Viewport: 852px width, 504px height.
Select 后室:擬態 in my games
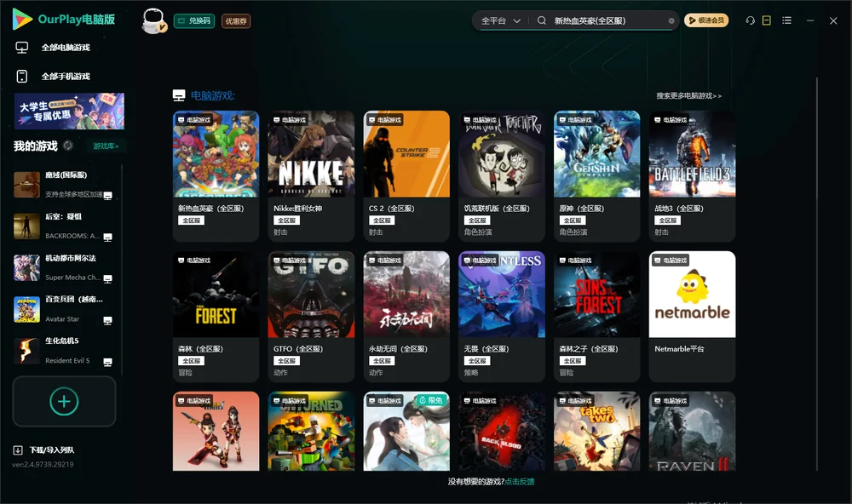tap(64, 226)
